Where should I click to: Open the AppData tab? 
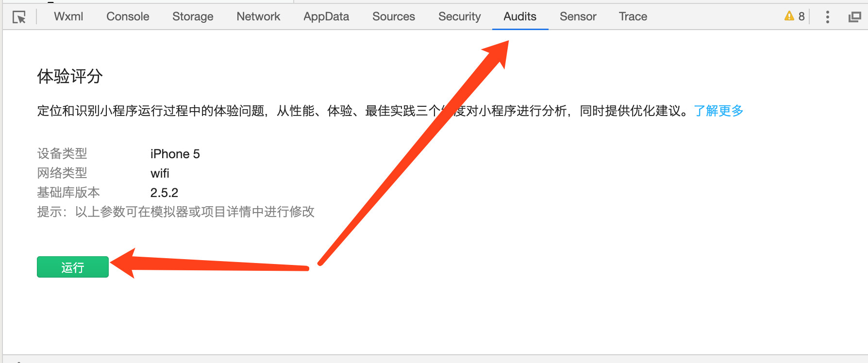coord(326,16)
